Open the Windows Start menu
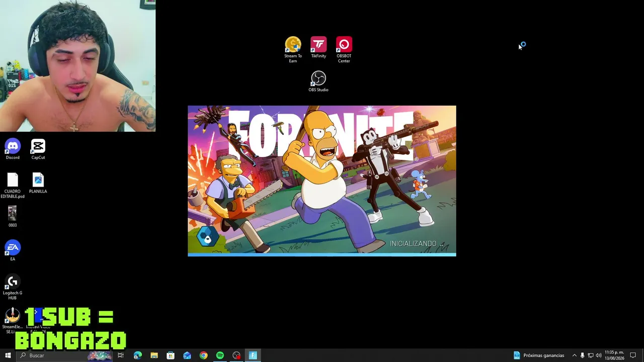 [8, 355]
